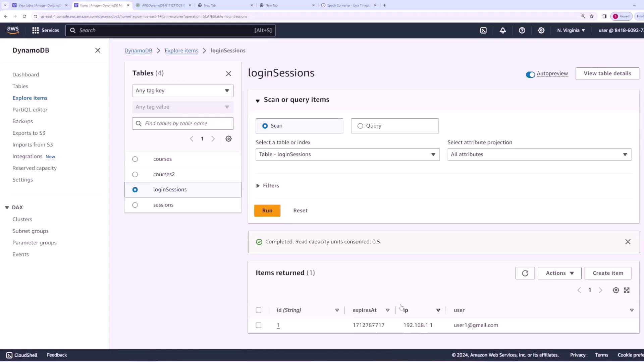Click the CloudShell footer icon
Screen dimensions: 644x362
(9, 355)
